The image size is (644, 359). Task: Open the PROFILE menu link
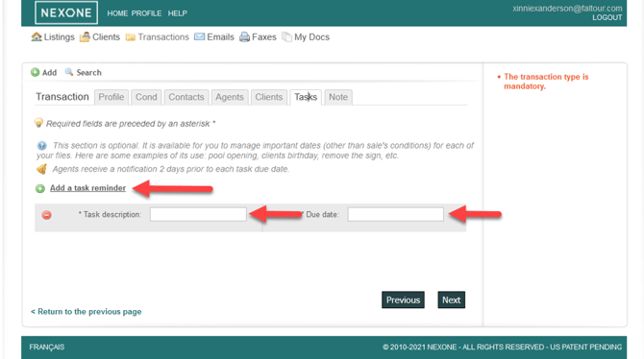[x=146, y=13]
